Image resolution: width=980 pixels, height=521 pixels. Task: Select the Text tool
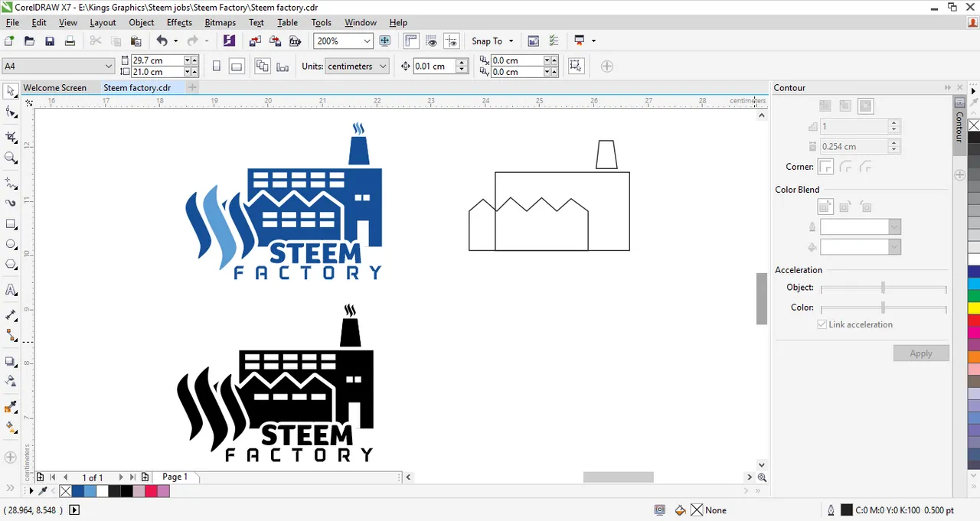point(11,290)
